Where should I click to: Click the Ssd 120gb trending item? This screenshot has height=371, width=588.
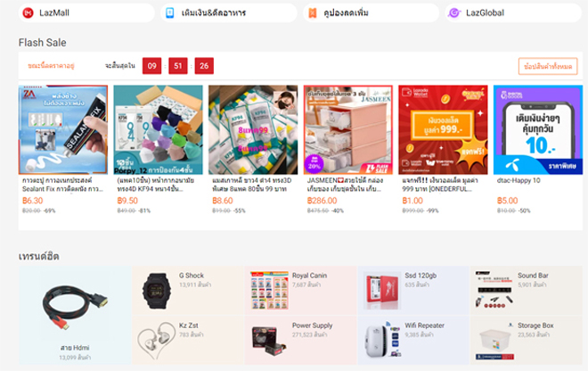click(413, 290)
